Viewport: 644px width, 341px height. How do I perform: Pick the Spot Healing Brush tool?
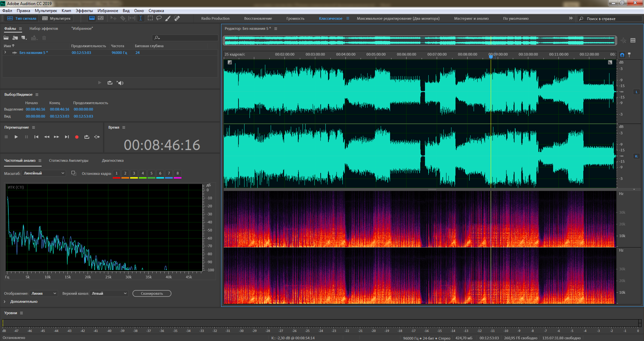click(177, 18)
